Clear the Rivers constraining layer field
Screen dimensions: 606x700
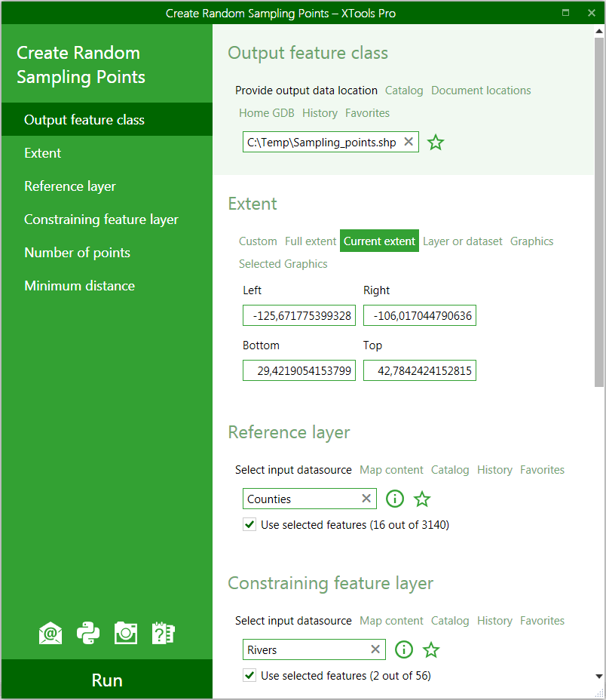coord(375,649)
